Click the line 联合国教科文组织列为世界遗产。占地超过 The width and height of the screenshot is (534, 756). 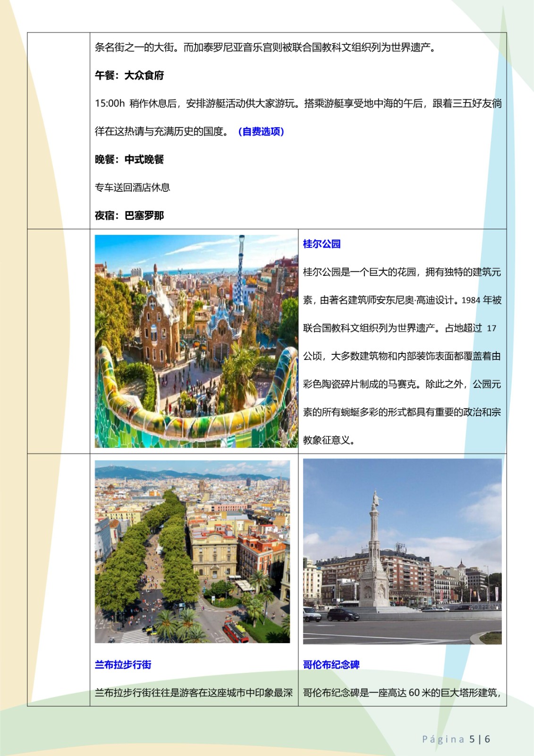tap(400, 328)
